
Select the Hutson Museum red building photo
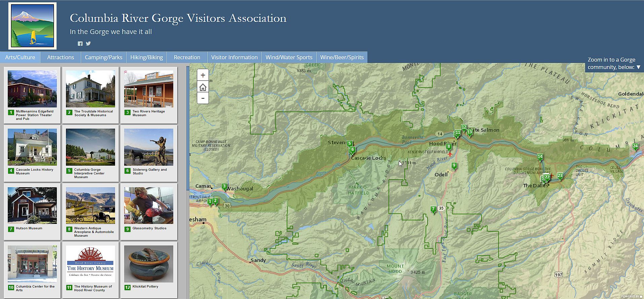(32, 205)
